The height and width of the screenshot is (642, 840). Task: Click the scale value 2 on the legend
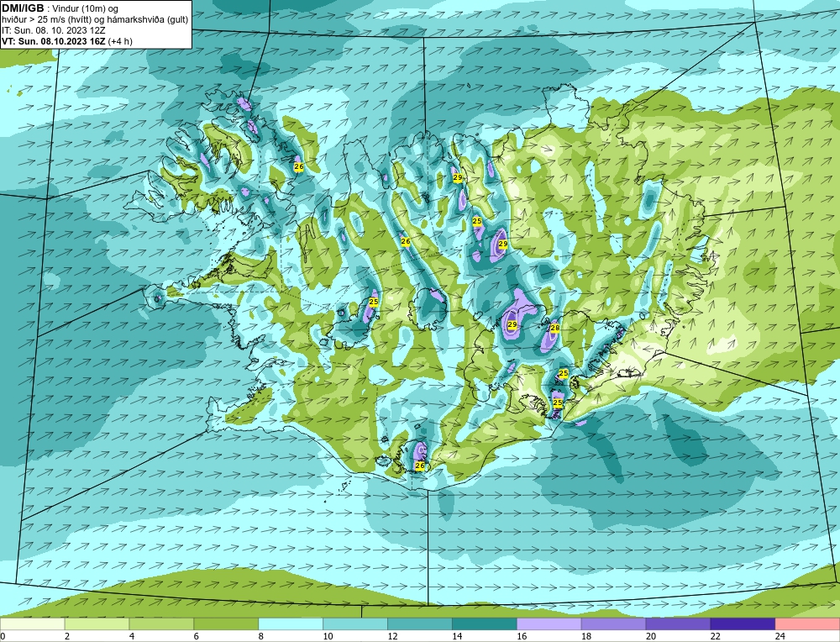(67, 637)
